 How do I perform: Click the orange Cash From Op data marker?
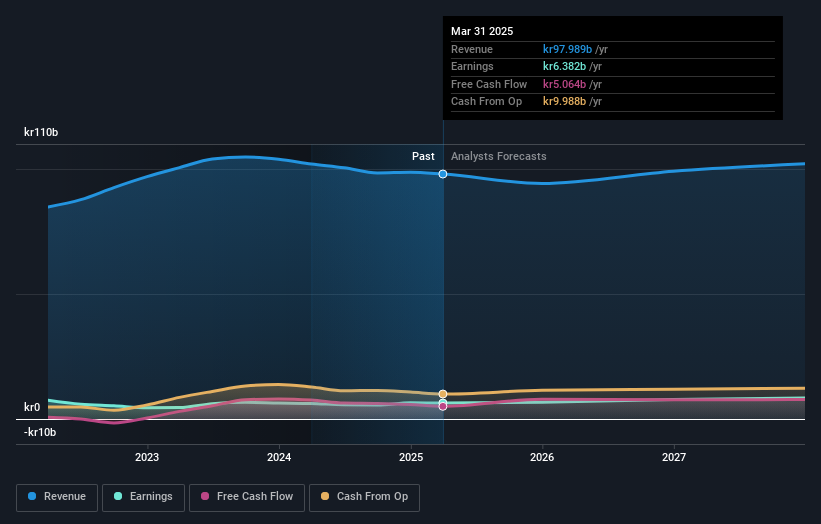tap(443, 394)
